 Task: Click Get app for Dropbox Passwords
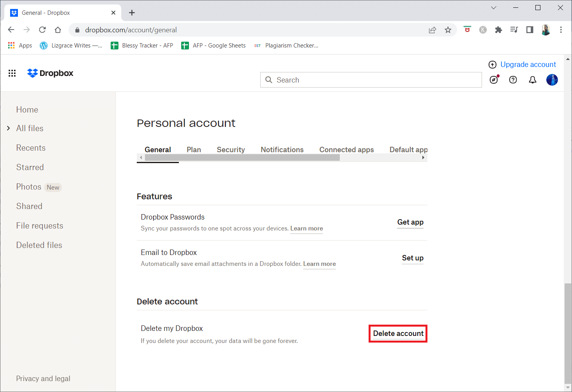click(410, 222)
